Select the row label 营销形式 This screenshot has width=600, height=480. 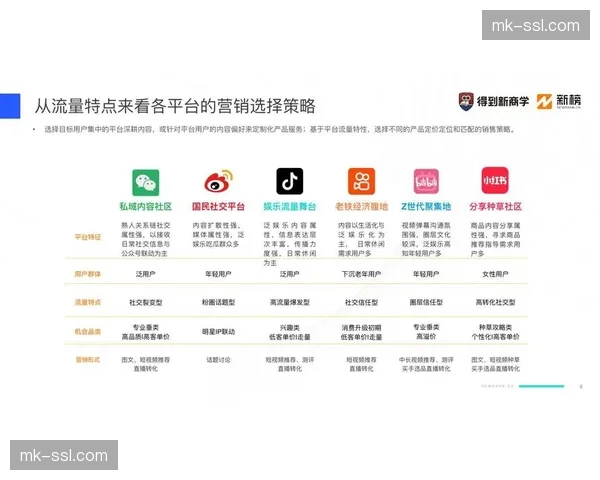[x=88, y=360]
